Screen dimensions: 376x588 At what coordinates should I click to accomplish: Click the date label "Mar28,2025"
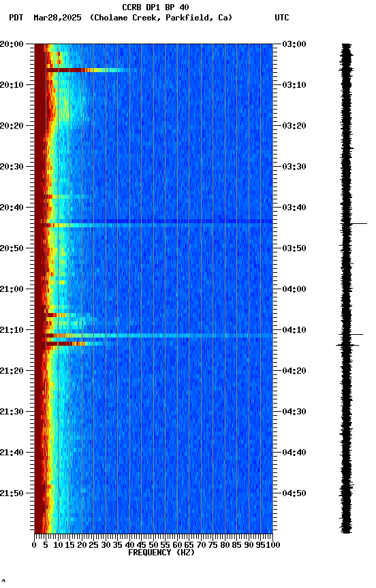tap(57, 18)
